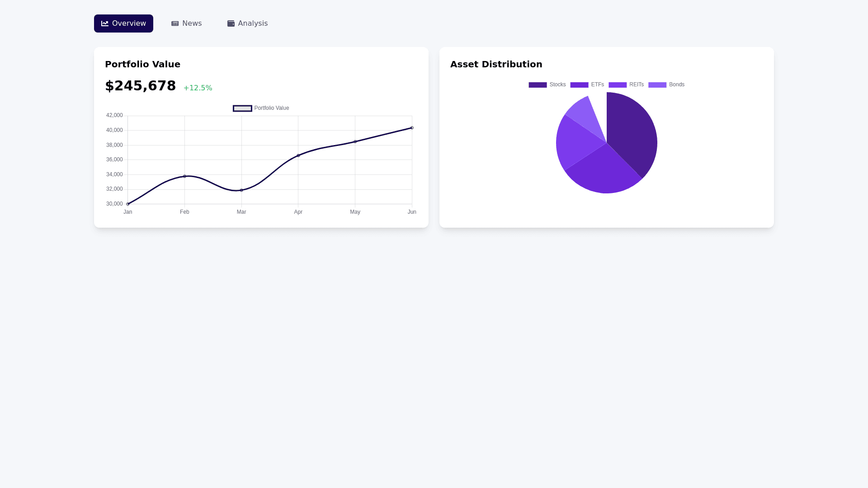Click the Jun data point

click(412, 128)
